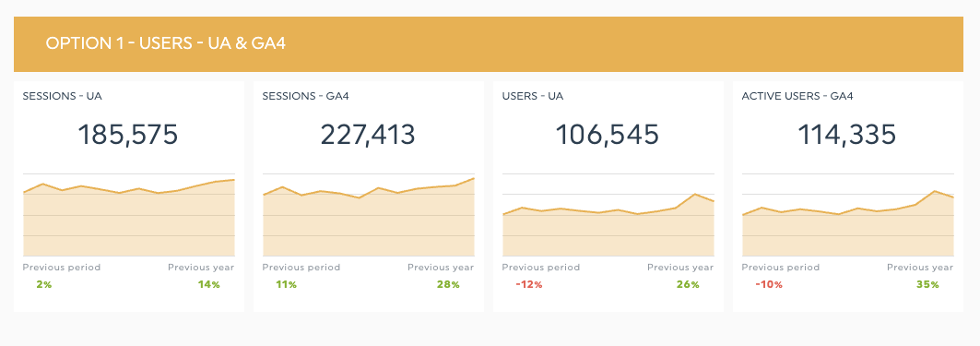Click the 14% previous year change

click(208, 285)
